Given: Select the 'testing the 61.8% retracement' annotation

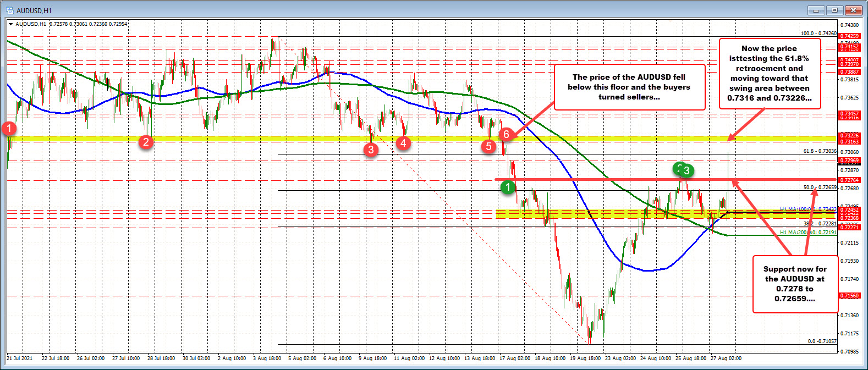Looking at the screenshot, I should coord(769,73).
